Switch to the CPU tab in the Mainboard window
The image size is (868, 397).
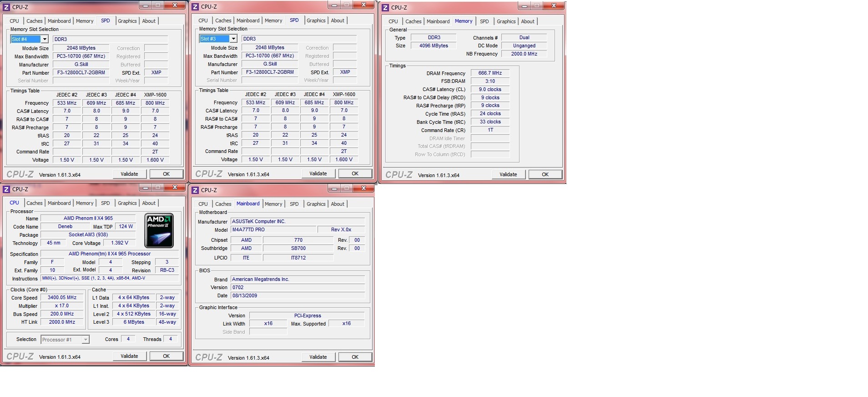tap(203, 204)
